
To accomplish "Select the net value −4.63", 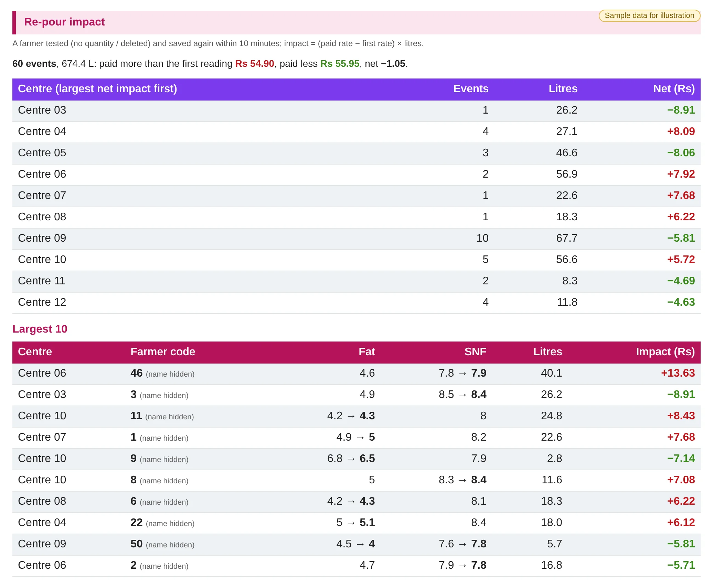I will (x=681, y=302).
